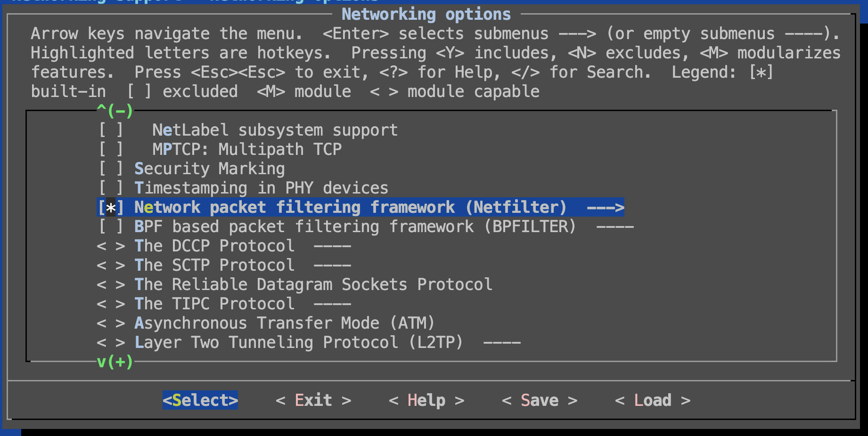The width and height of the screenshot is (868, 436).
Task: Select The DCCP Protocol module toggle
Action: (111, 246)
